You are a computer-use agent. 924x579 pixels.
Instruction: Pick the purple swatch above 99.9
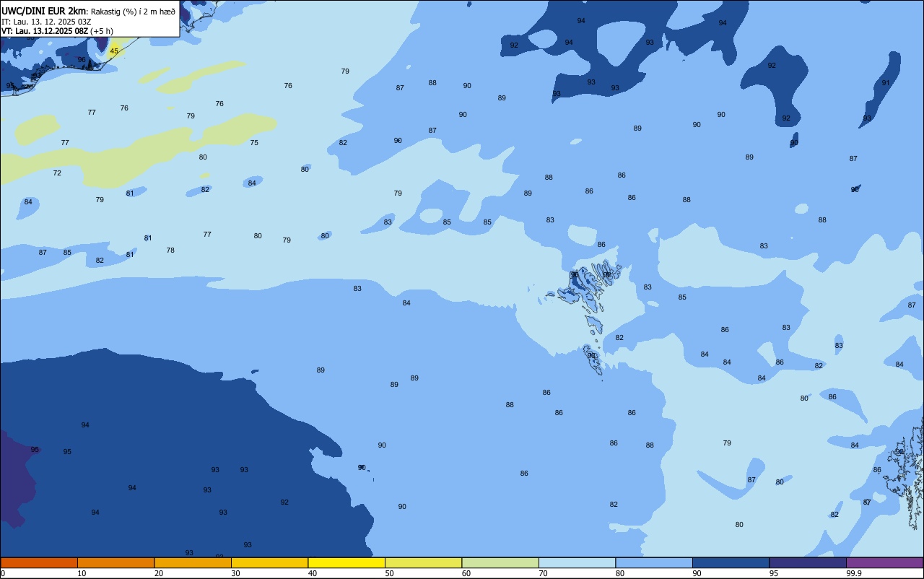click(x=884, y=562)
